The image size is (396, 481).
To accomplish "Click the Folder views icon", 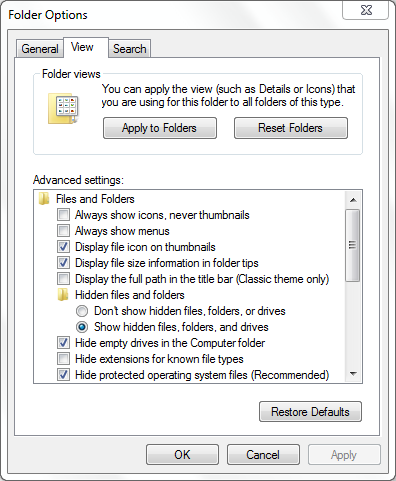I will (63, 108).
